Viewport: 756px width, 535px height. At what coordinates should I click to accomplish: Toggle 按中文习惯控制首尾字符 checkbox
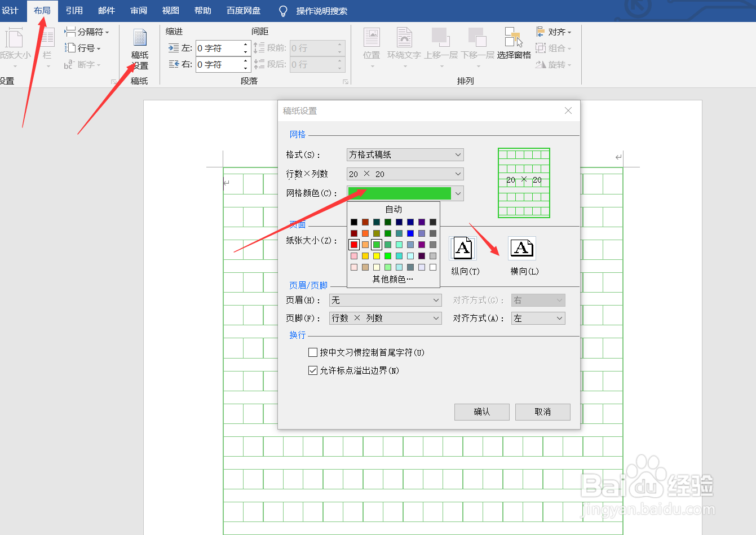(x=313, y=352)
